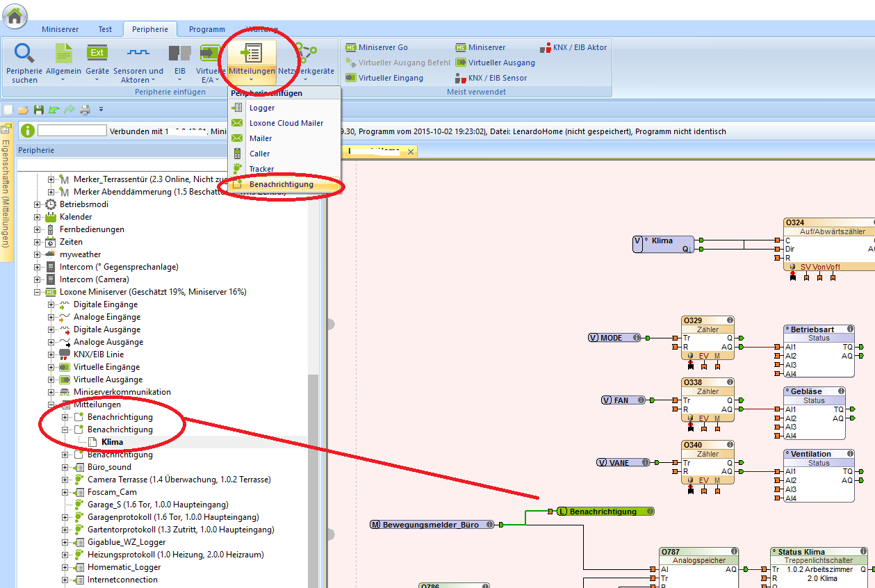Click the EIB ribbon icon
This screenshot has height=588, width=875.
pyautogui.click(x=179, y=54)
